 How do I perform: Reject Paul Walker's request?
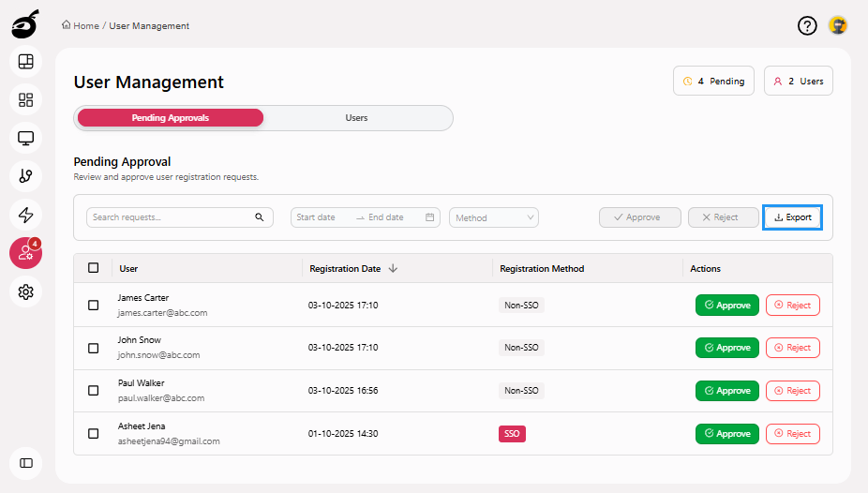pyautogui.click(x=793, y=391)
